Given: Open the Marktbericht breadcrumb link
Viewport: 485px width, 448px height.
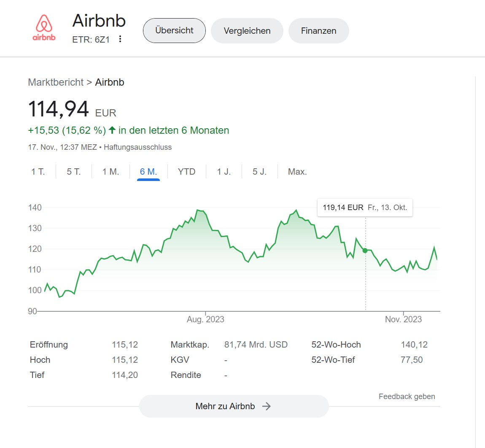Looking at the screenshot, I should pos(56,82).
